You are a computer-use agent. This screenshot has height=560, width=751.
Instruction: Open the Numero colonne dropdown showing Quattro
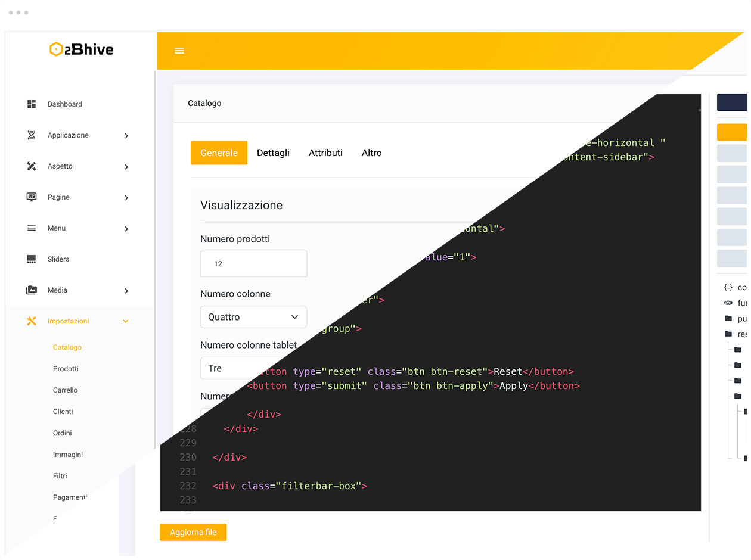pyautogui.click(x=253, y=316)
